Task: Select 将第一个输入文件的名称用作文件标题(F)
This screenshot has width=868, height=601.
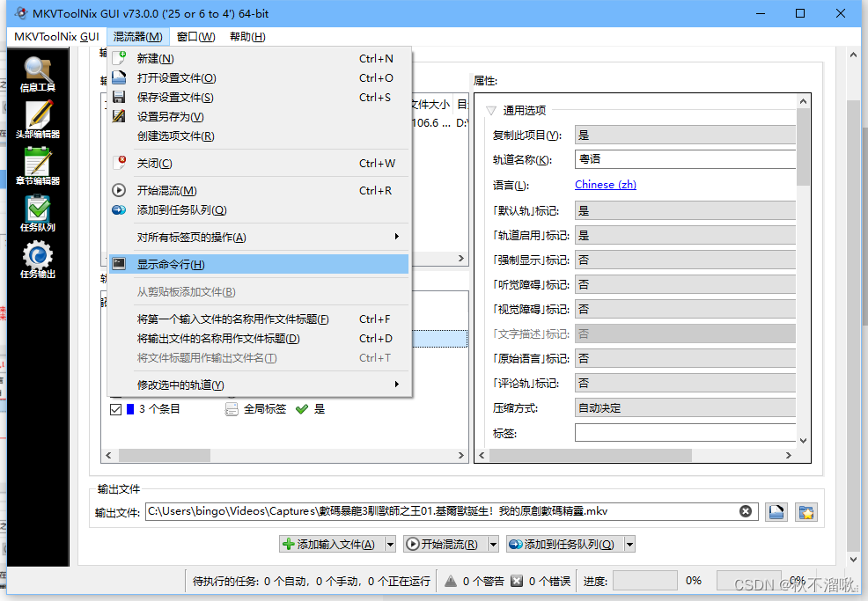Action: pyautogui.click(x=259, y=319)
